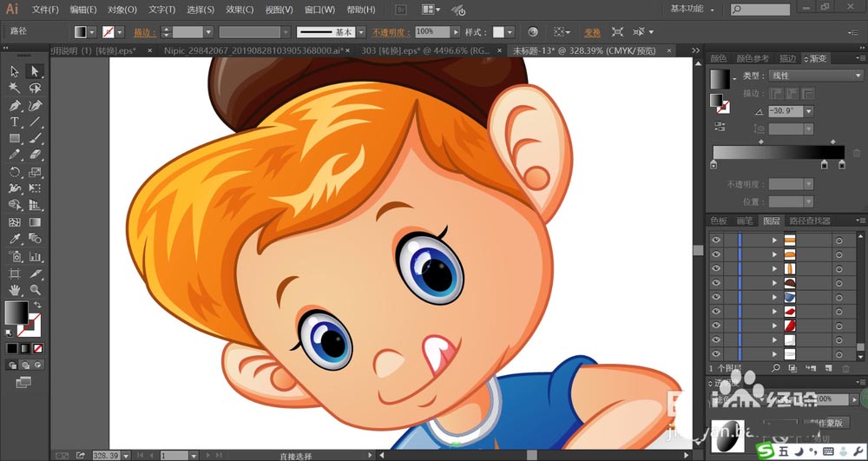
Task: Select the Pen tool
Action: pyautogui.click(x=15, y=105)
